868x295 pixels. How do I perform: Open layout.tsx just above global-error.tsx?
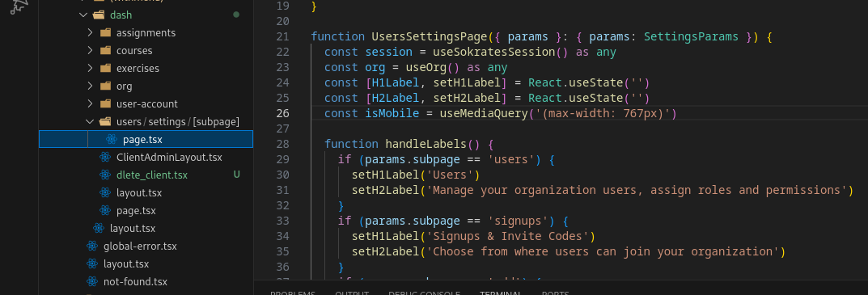point(133,228)
